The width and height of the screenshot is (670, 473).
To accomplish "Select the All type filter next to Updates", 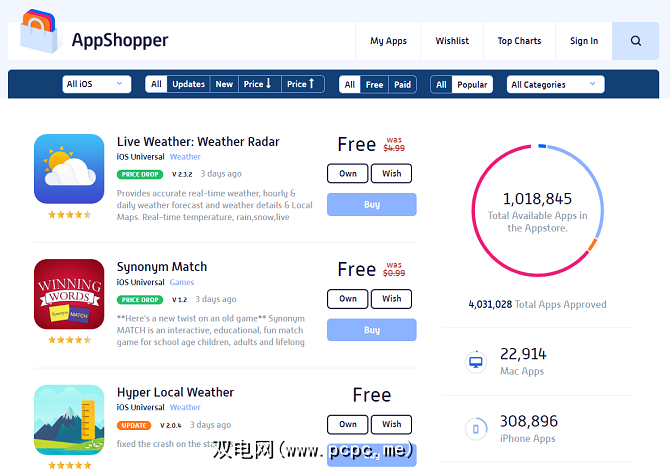I will click(x=156, y=84).
